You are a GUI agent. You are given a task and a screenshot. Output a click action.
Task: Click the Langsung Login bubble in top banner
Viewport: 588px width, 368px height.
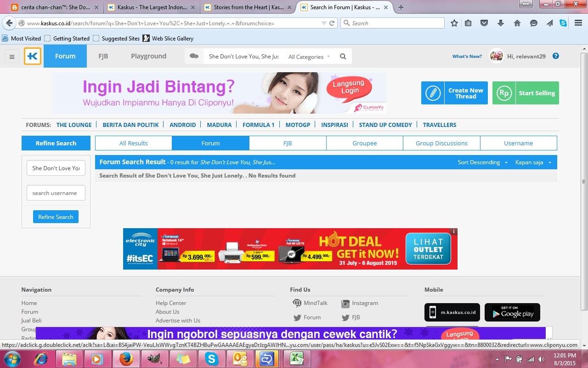click(349, 87)
